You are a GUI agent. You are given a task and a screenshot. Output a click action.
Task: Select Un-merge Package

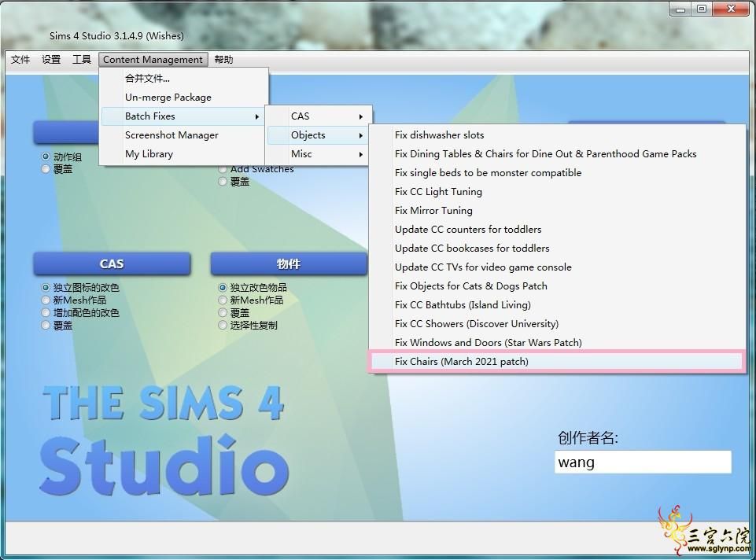coord(183,98)
